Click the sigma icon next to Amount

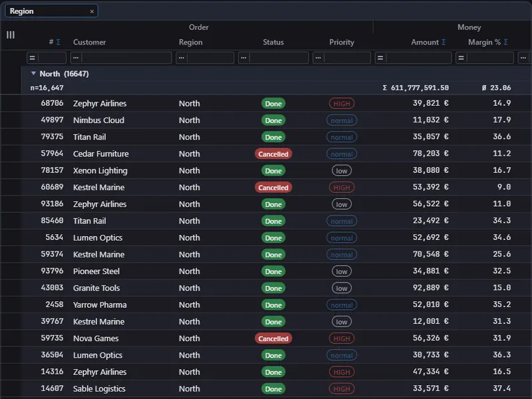click(444, 42)
